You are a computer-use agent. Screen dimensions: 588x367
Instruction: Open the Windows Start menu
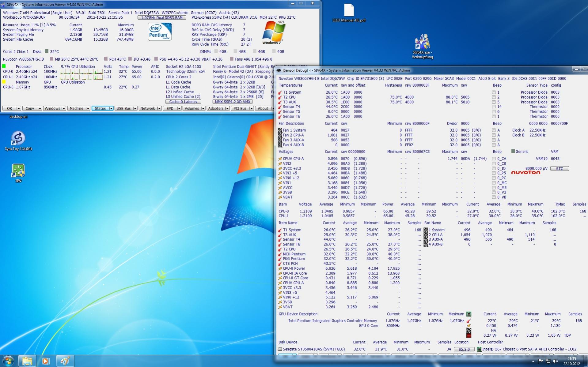pyautogui.click(x=8, y=361)
